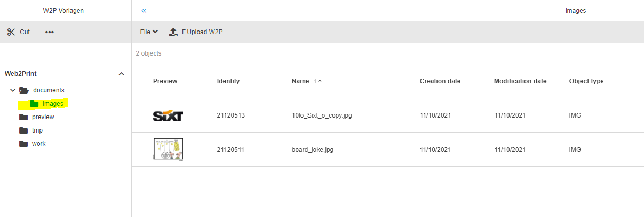
Task: Open the three-dots more options menu
Action: tap(50, 32)
